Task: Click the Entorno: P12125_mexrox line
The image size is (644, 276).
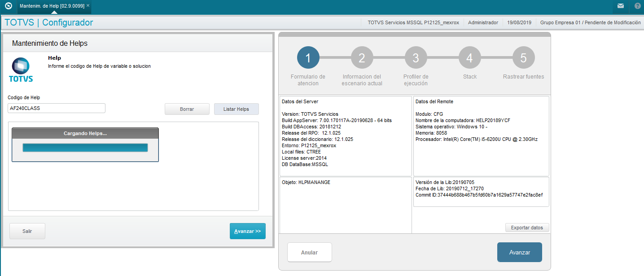Action: tap(309, 145)
